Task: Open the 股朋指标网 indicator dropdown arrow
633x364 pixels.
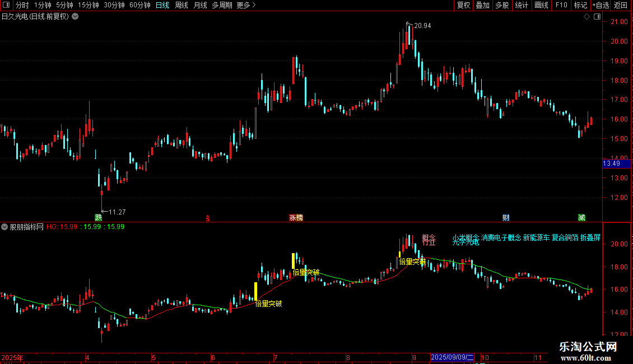Action: coord(4,227)
